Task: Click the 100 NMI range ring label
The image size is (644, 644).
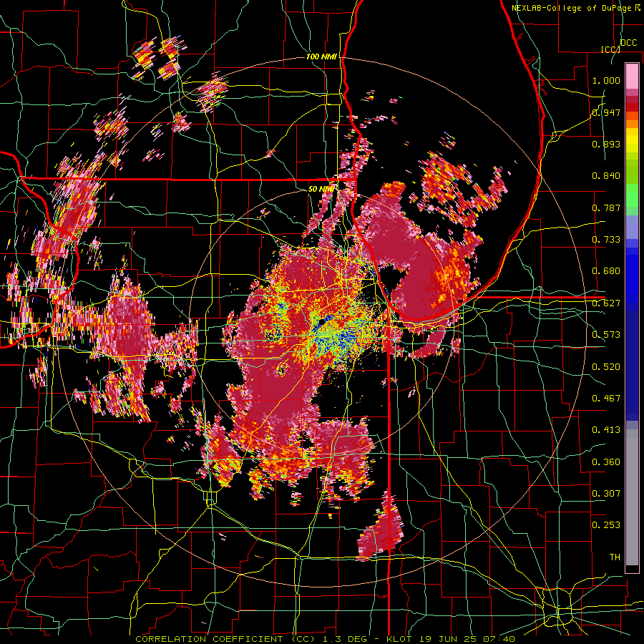Action: pyautogui.click(x=321, y=57)
